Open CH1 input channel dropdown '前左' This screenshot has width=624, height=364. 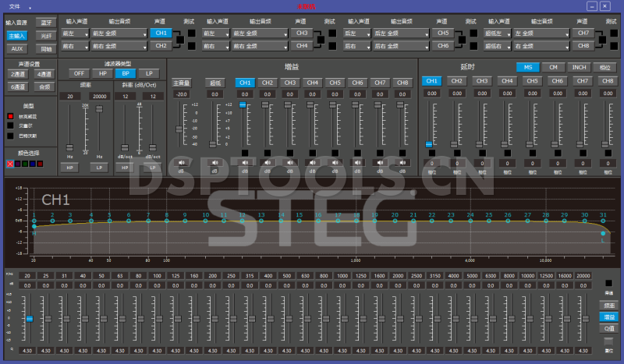75,34
